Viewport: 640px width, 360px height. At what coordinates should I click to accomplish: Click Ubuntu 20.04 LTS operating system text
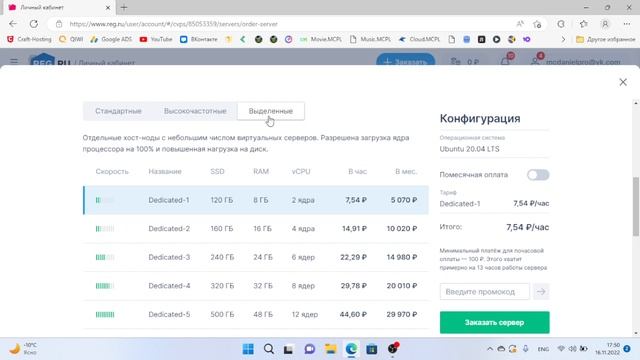pyautogui.click(x=469, y=149)
